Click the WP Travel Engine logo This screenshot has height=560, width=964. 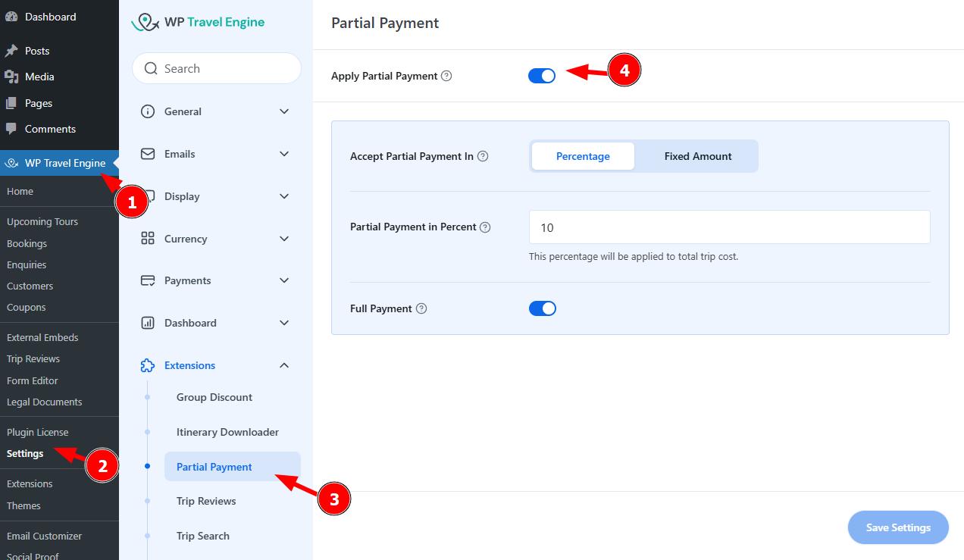click(x=198, y=23)
